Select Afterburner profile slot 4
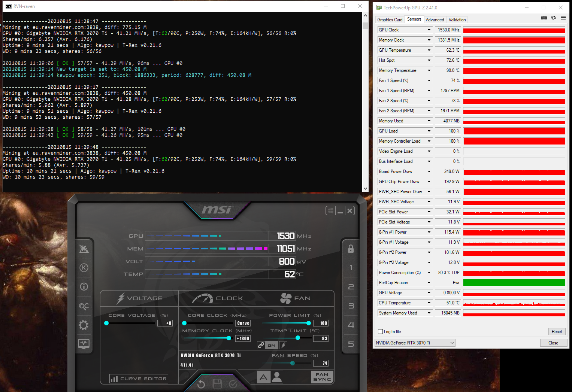Viewport: 572px width, 392px height. pyautogui.click(x=351, y=325)
